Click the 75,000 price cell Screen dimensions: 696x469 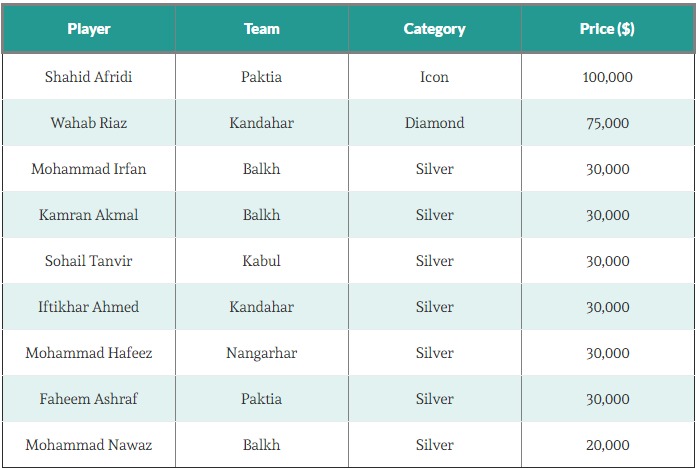[x=607, y=123]
